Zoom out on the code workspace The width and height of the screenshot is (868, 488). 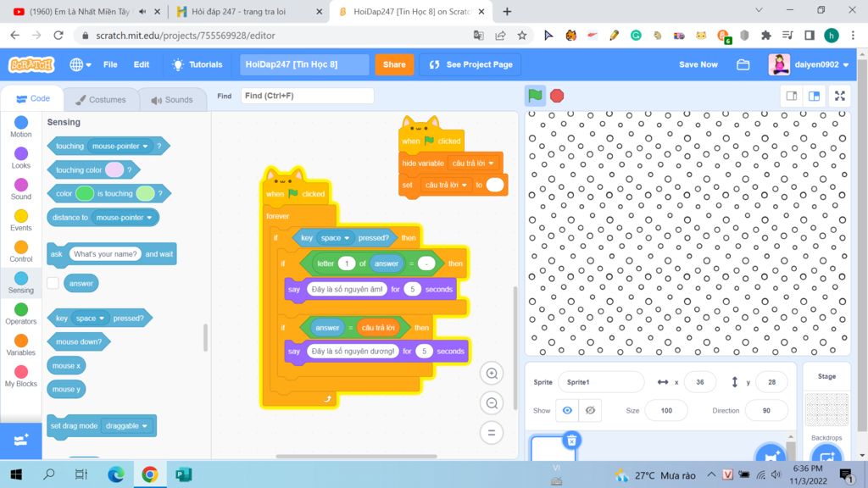491,403
